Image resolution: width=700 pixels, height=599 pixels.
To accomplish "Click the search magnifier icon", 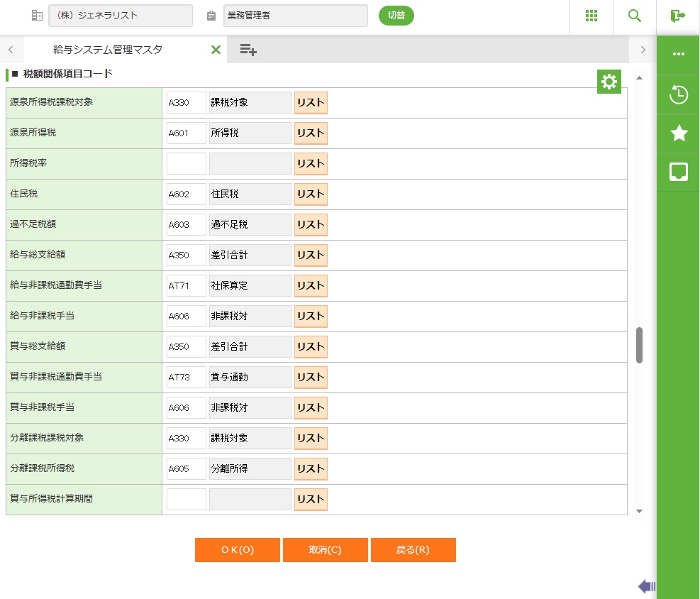I will click(x=635, y=16).
